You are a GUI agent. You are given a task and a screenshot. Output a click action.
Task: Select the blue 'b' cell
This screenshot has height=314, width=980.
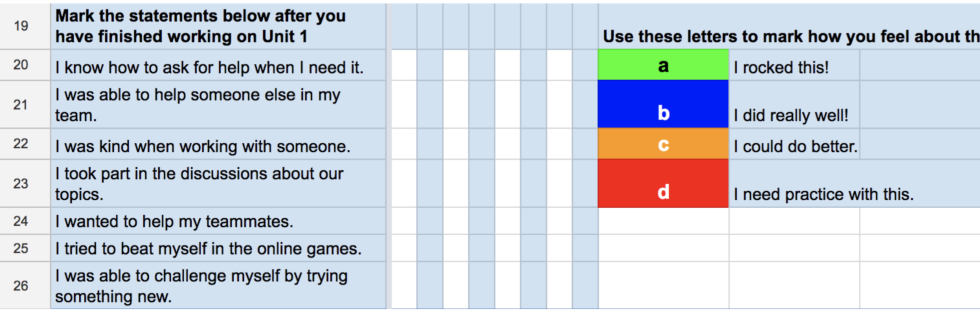(x=663, y=105)
